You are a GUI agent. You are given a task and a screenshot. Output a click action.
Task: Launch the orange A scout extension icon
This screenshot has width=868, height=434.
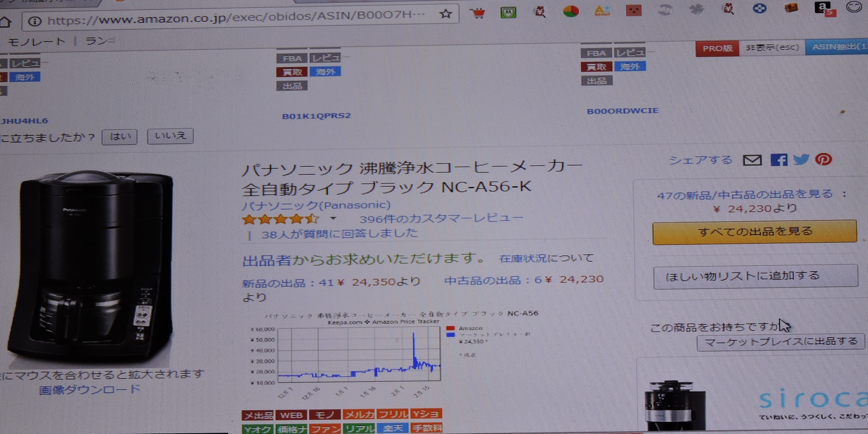[602, 11]
